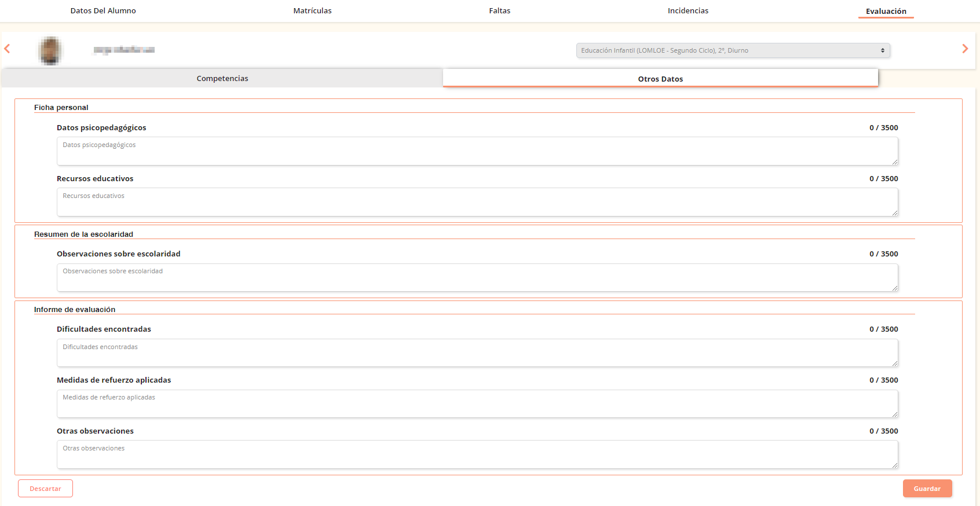Focus the Datos psicopedagógicos text area
Viewport: 980px width, 506px height.
coord(477,151)
